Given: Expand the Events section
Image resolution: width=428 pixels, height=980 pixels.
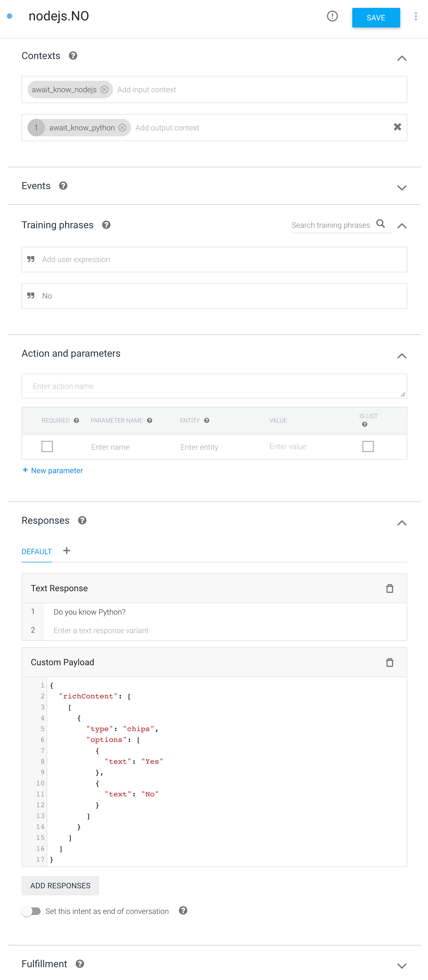Looking at the screenshot, I should pos(402,187).
